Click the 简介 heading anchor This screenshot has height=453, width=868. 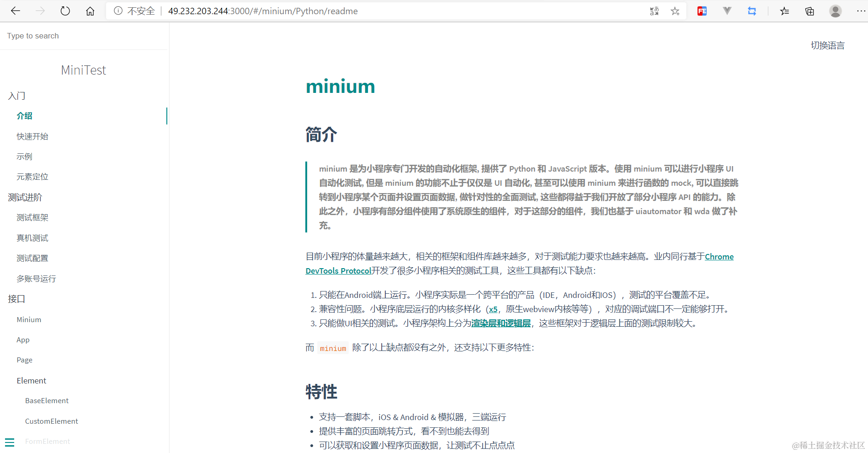321,135
